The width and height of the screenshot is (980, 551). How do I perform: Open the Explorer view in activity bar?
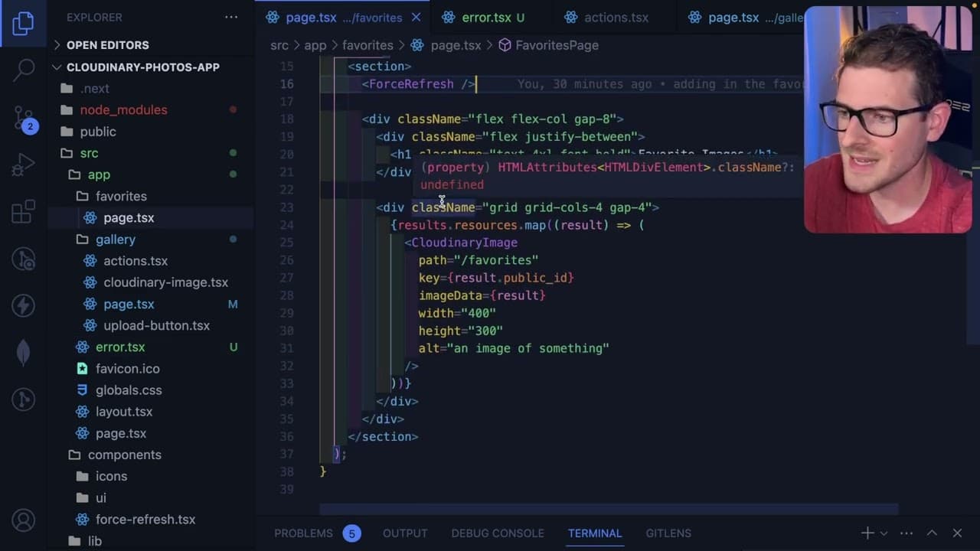[23, 23]
